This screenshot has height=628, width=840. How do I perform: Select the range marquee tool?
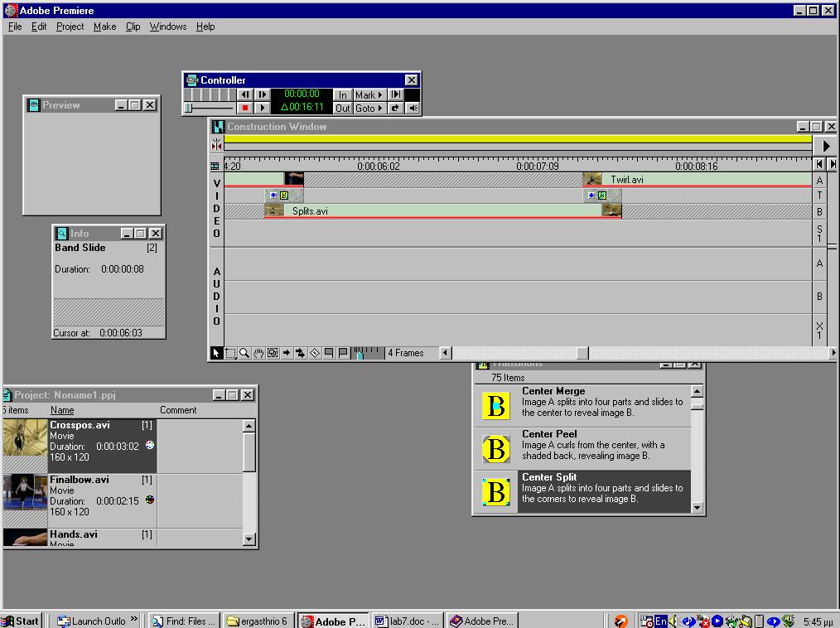[x=230, y=353]
